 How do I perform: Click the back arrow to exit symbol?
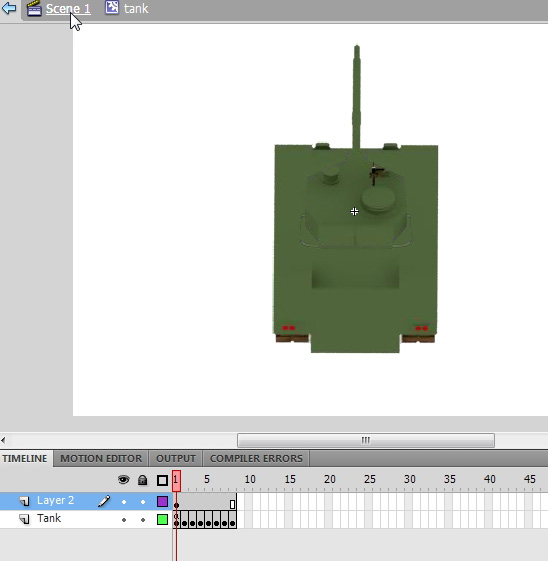click(x=9, y=8)
